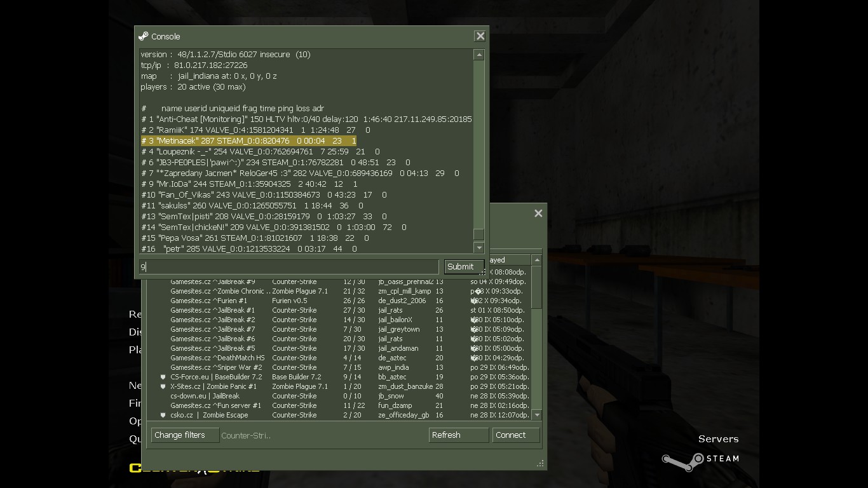Close the server browser window
This screenshot has width=868, height=488.
point(538,213)
